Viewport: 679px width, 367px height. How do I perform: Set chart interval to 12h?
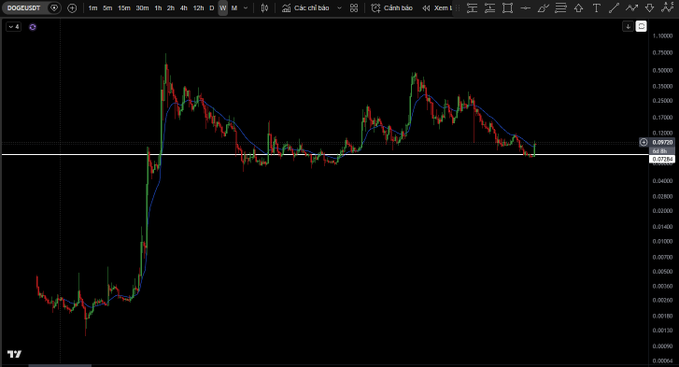(198, 8)
